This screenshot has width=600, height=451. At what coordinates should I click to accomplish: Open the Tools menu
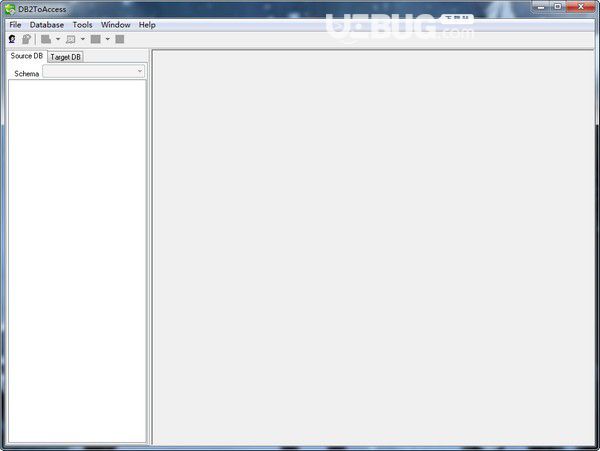[83, 25]
